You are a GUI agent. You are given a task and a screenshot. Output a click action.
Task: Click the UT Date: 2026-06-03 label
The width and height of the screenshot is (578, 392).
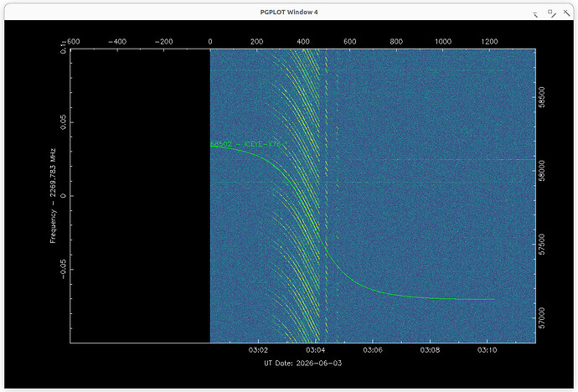pos(303,364)
